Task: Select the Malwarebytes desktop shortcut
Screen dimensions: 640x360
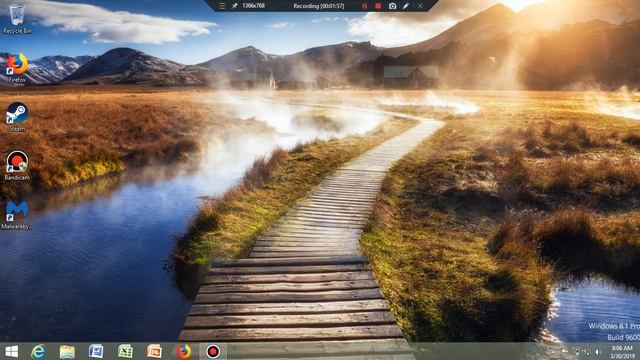Action: pyautogui.click(x=17, y=215)
